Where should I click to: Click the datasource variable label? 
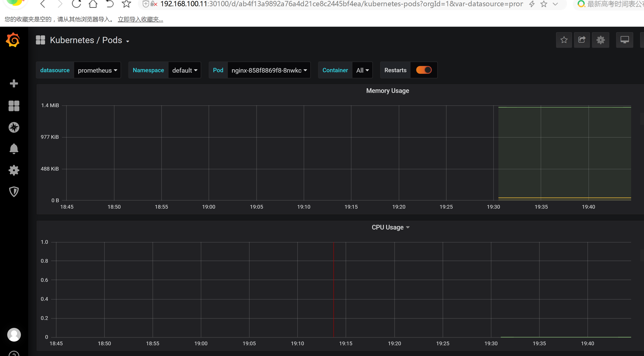coord(55,70)
